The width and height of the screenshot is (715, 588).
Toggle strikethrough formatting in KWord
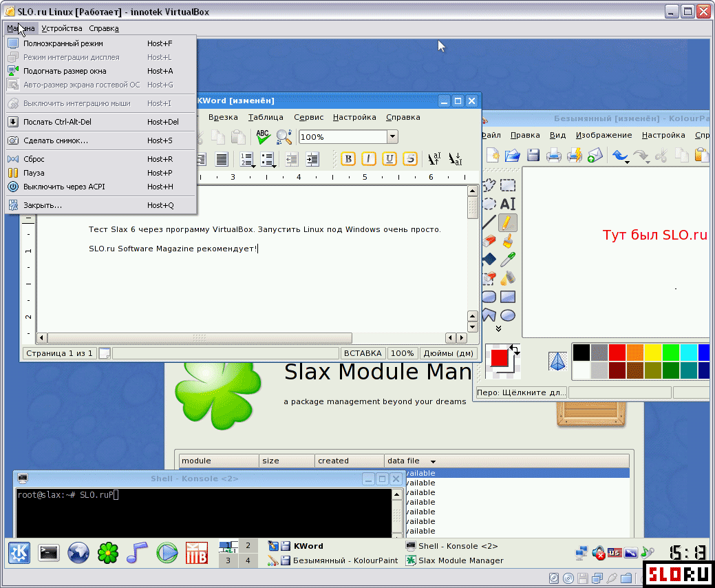pos(410,159)
